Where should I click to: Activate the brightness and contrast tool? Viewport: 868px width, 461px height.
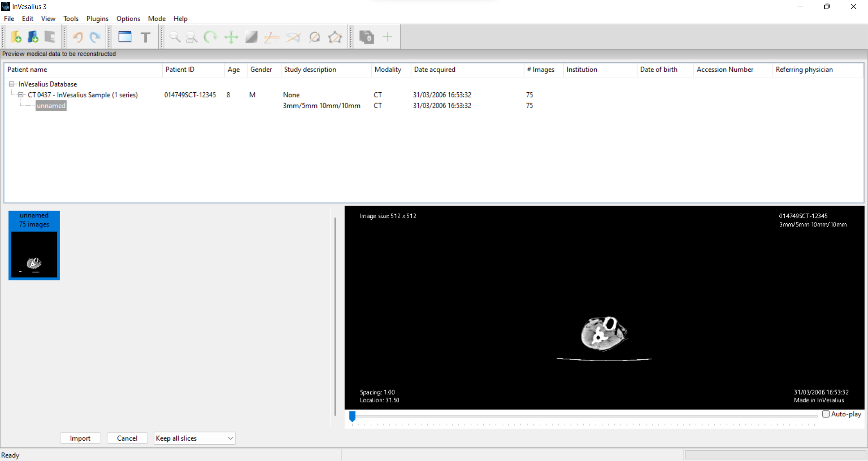(x=251, y=37)
